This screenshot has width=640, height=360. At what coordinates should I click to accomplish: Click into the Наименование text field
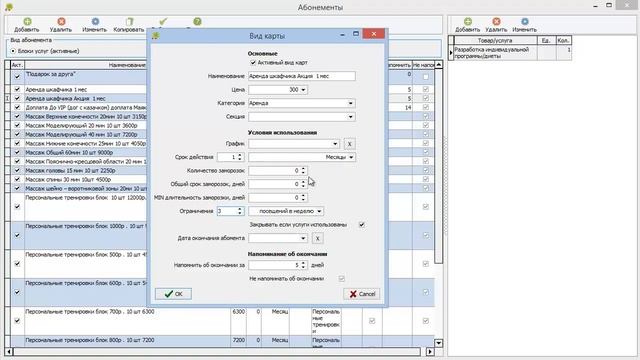(x=302, y=76)
